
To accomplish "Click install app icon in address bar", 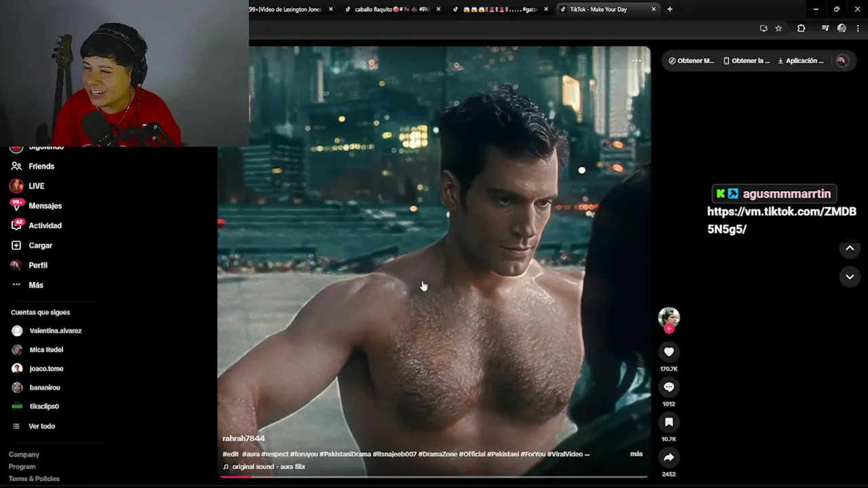I will (x=764, y=28).
